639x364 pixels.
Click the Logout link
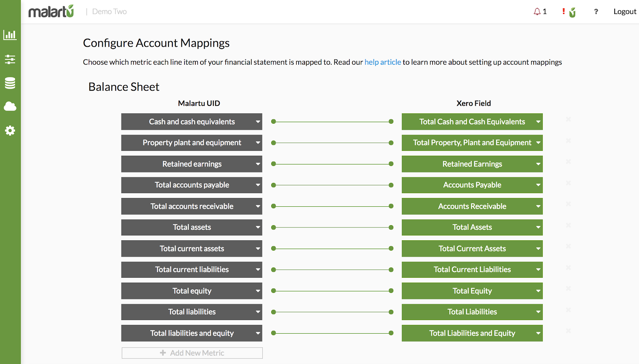625,12
